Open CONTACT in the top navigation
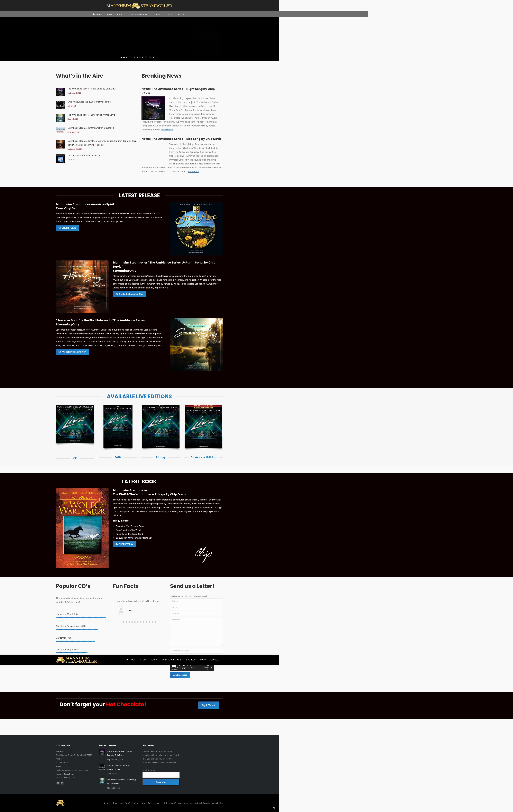This screenshot has width=513, height=812. (x=182, y=15)
